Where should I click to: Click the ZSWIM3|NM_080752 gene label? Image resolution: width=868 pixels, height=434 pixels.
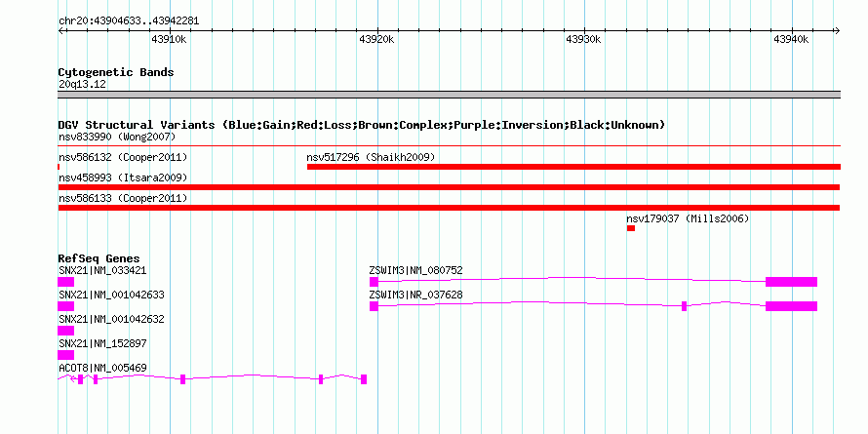415,271
